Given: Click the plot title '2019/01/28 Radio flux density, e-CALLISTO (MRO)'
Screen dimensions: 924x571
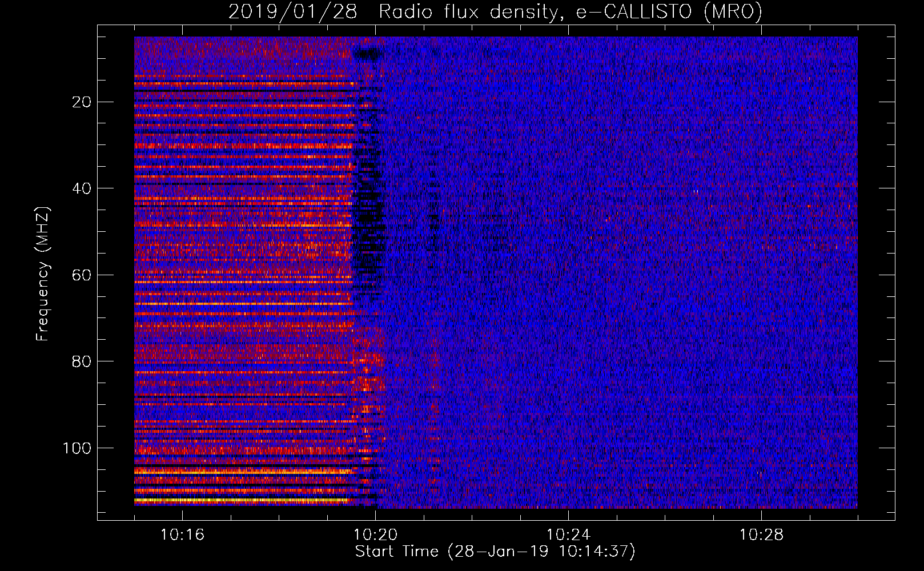Looking at the screenshot, I should (495, 11).
